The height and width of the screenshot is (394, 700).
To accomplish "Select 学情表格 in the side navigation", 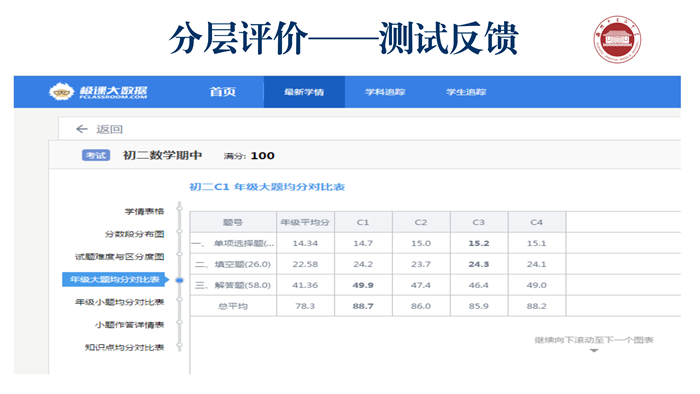I will click(x=144, y=211).
